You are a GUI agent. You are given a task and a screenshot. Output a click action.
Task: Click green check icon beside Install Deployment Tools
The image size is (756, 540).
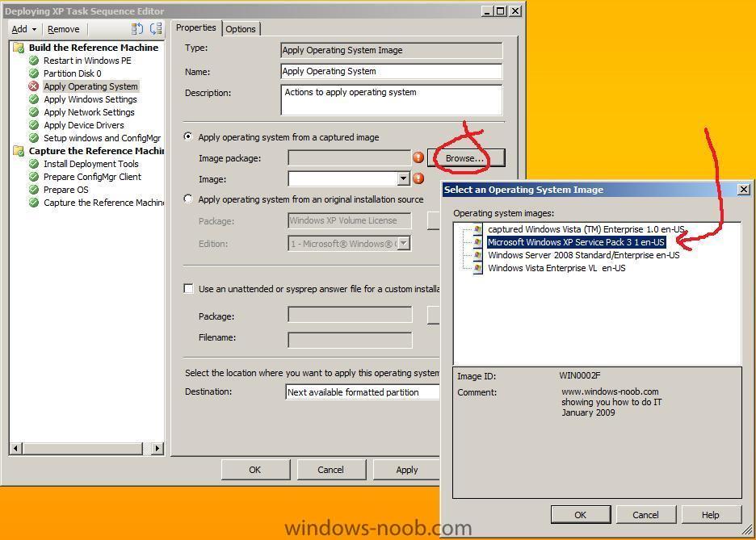tap(34, 164)
